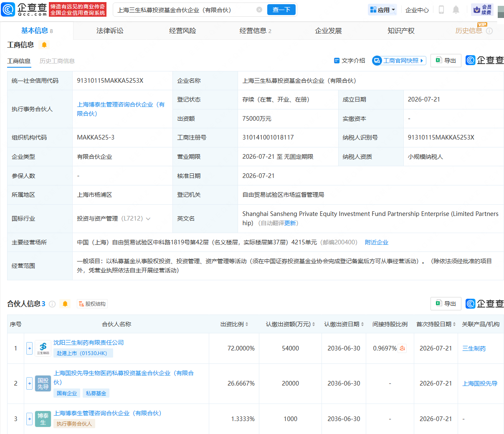Select 历史工商信息 sub-tab
The width and height of the screenshot is (504, 434).
point(57,61)
